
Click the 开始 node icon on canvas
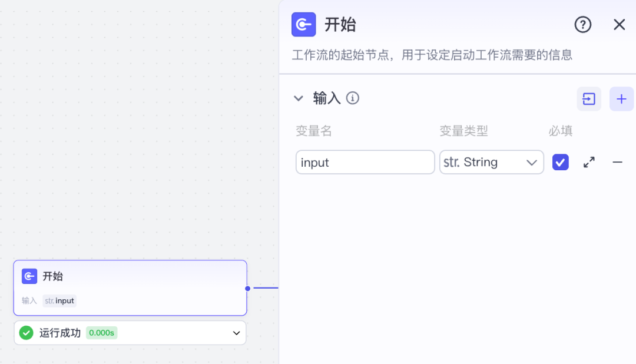point(29,276)
